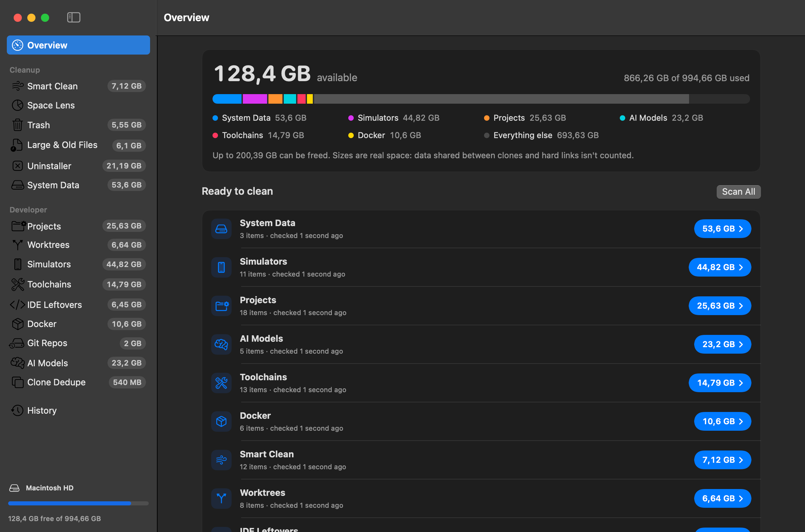This screenshot has width=805, height=532.
Task: Click the AI Models brain icon in sidebar
Action: (17, 363)
